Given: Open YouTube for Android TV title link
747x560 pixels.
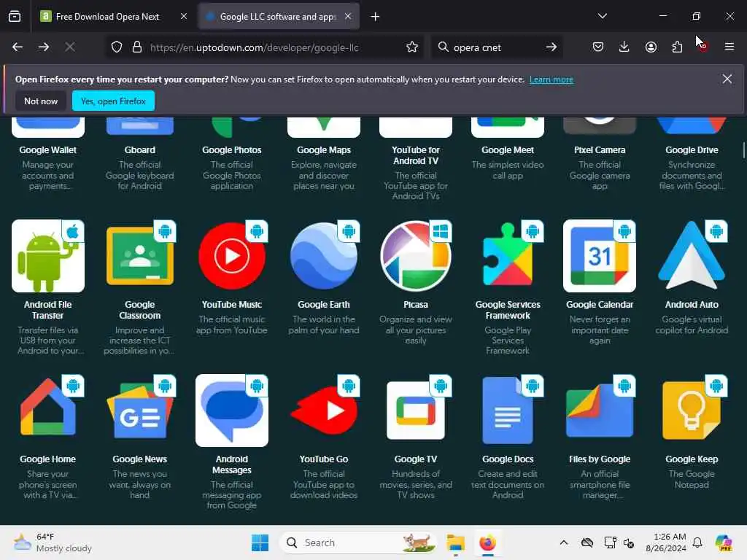Looking at the screenshot, I should pos(416,155).
